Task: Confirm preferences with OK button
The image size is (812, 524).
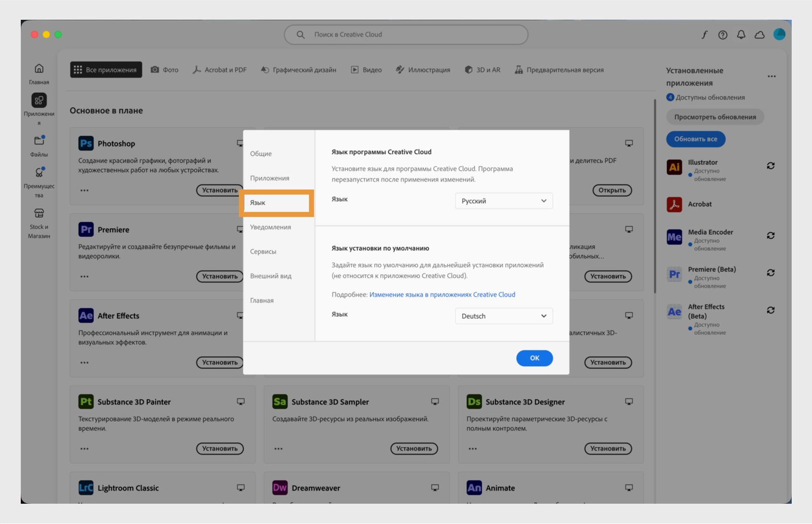Action: (x=535, y=358)
